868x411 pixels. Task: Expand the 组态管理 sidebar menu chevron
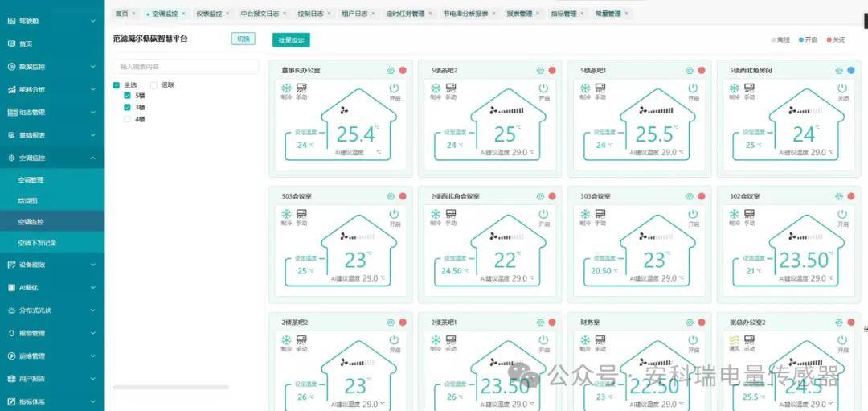point(93,113)
